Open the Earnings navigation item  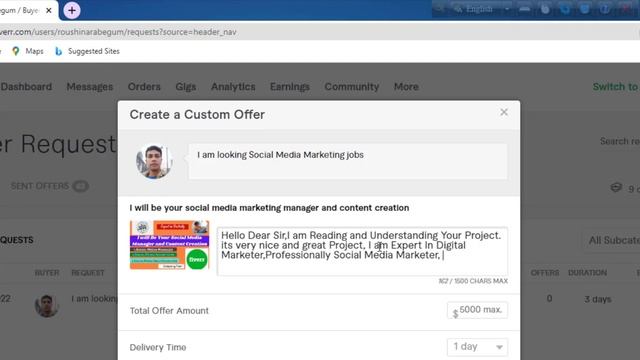point(290,87)
